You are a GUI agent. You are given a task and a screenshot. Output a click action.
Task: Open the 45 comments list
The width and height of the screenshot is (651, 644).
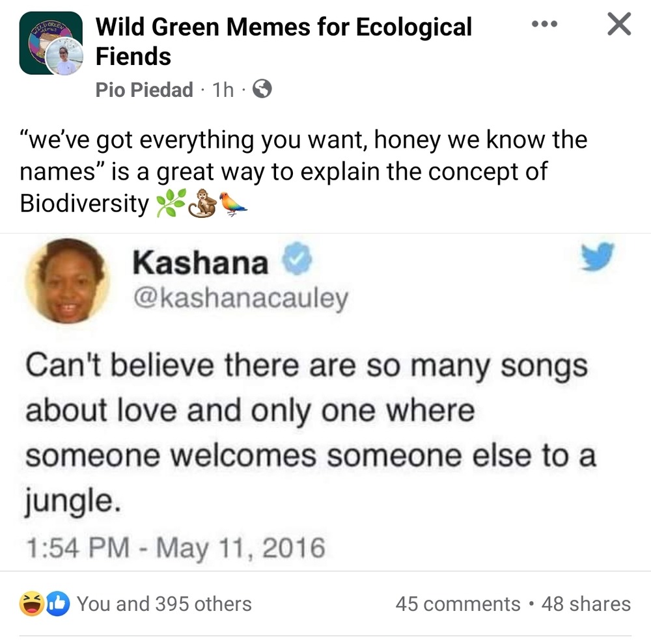click(x=458, y=604)
